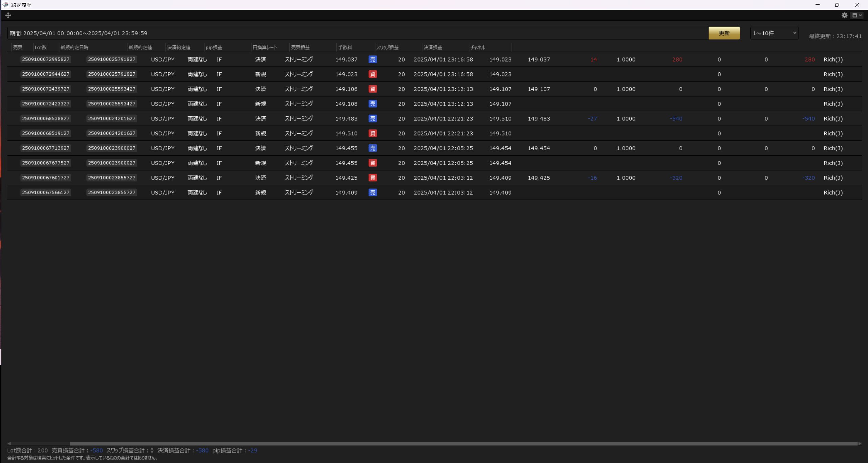This screenshot has width=868, height=463.
Task: Open order number 2509100072995827
Action: (46, 60)
